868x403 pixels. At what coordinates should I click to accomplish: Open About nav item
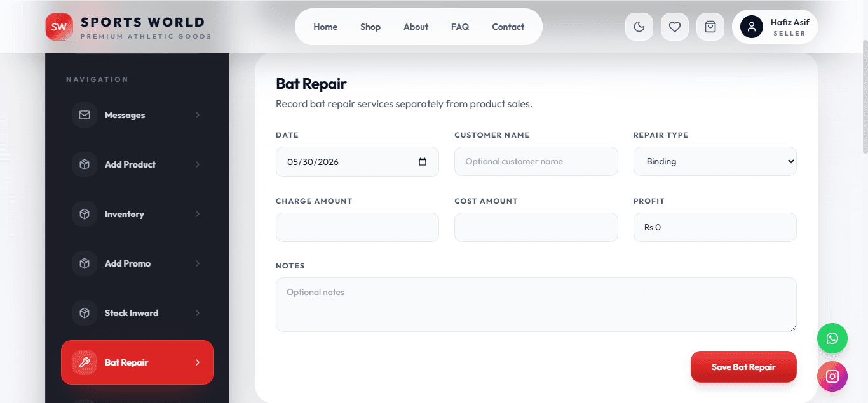(x=416, y=27)
